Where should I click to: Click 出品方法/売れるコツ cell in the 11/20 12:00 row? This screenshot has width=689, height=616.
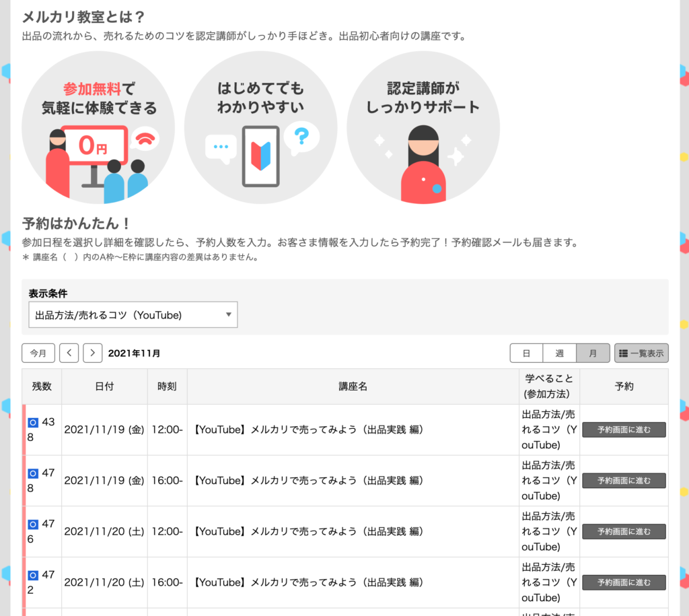549,532
